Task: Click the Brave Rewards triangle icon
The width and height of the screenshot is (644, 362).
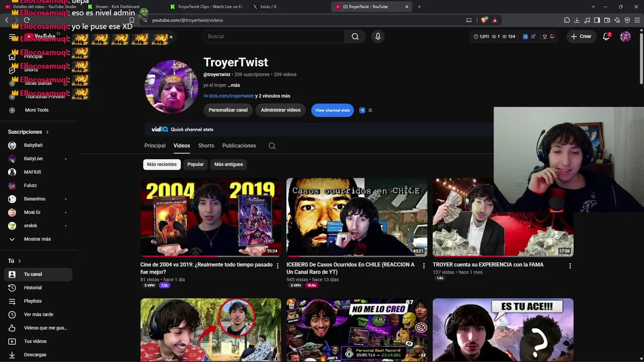Action: tap(495, 20)
